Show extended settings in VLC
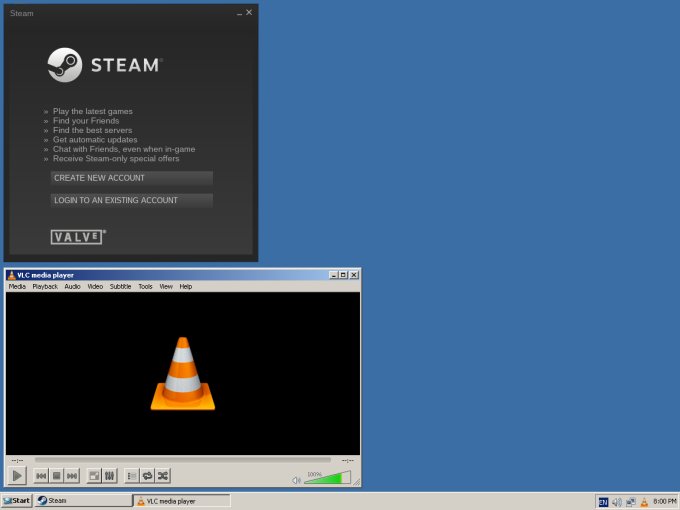Viewport: 680px width, 510px height. (x=109, y=476)
